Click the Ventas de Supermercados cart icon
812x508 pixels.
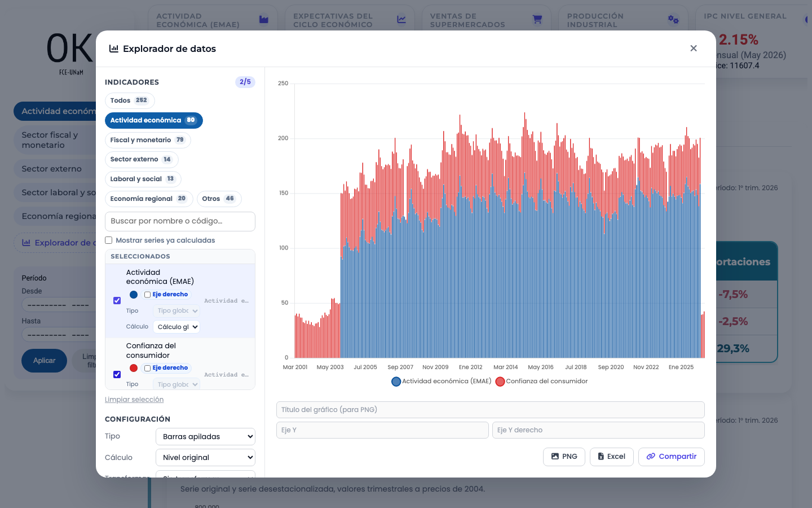537,20
